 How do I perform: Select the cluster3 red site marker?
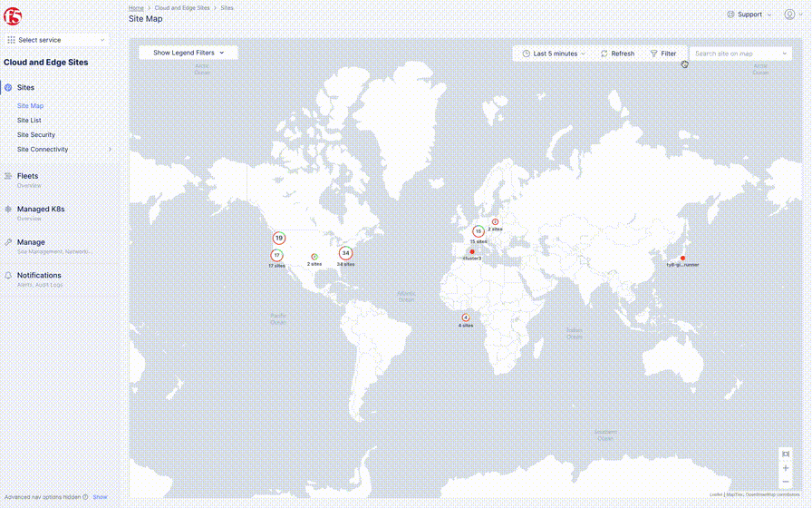472,252
